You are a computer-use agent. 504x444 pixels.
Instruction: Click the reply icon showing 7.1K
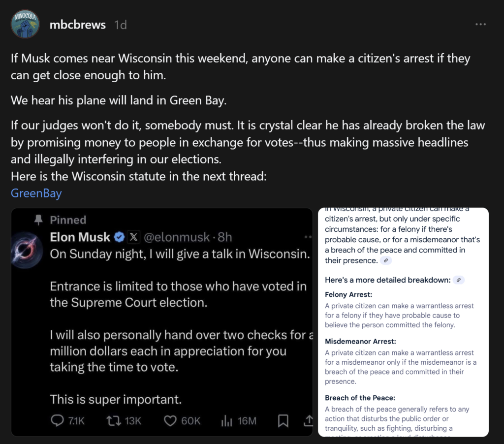point(58,420)
